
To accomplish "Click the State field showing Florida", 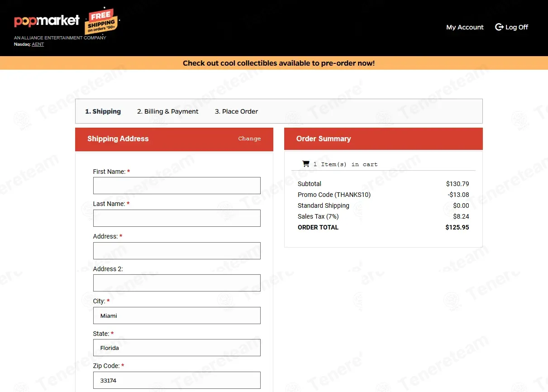I will point(177,348).
